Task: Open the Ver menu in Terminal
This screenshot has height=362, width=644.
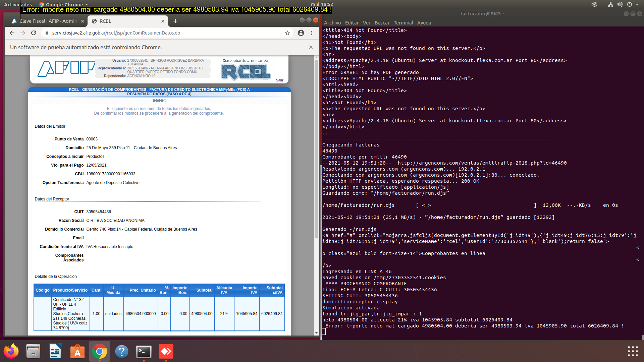Action: (x=367, y=23)
